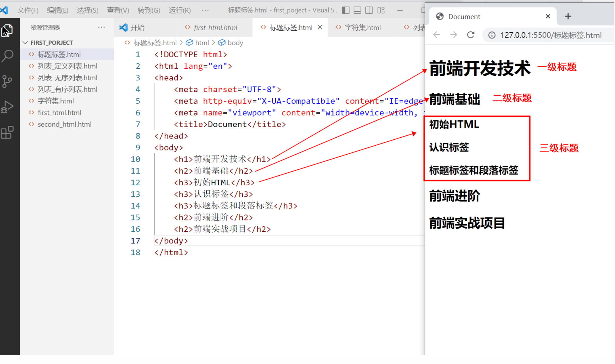Toggle bottom panel layout icon
The image size is (615, 364).
pyautogui.click(x=357, y=10)
